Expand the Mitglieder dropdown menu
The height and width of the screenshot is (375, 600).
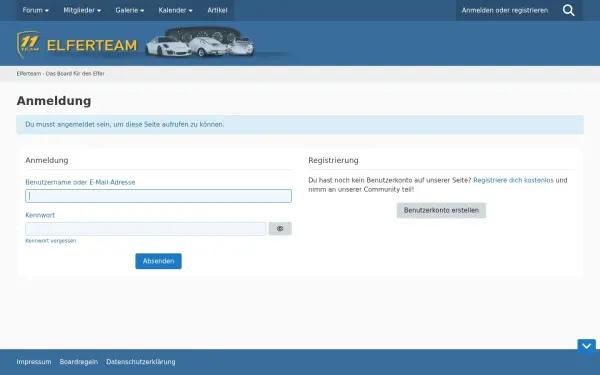click(82, 10)
